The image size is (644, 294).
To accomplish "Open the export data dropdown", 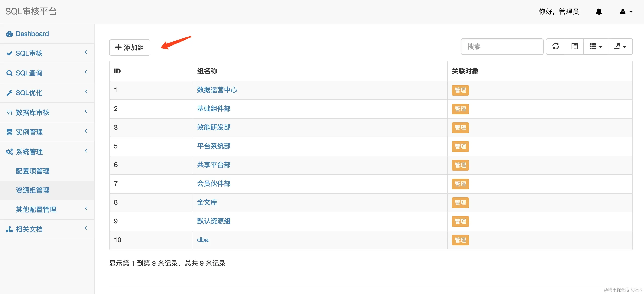I will [620, 46].
